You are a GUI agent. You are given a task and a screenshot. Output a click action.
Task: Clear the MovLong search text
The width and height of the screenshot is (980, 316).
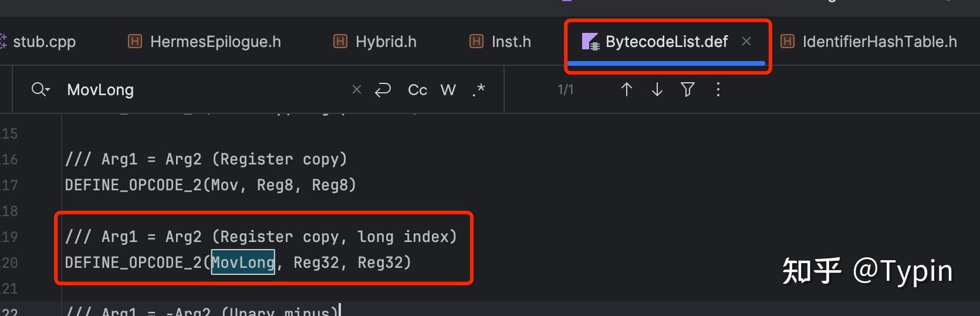356,89
